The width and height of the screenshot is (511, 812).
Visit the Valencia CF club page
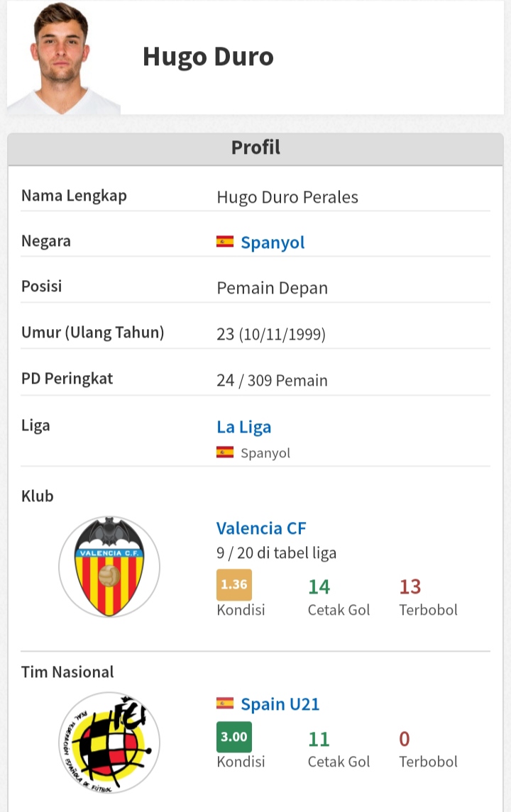point(260,528)
